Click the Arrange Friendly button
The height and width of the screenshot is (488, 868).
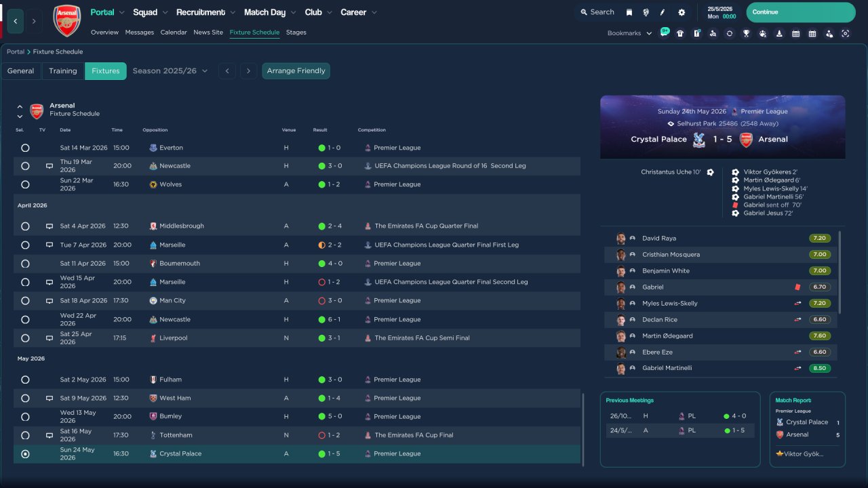tap(296, 71)
